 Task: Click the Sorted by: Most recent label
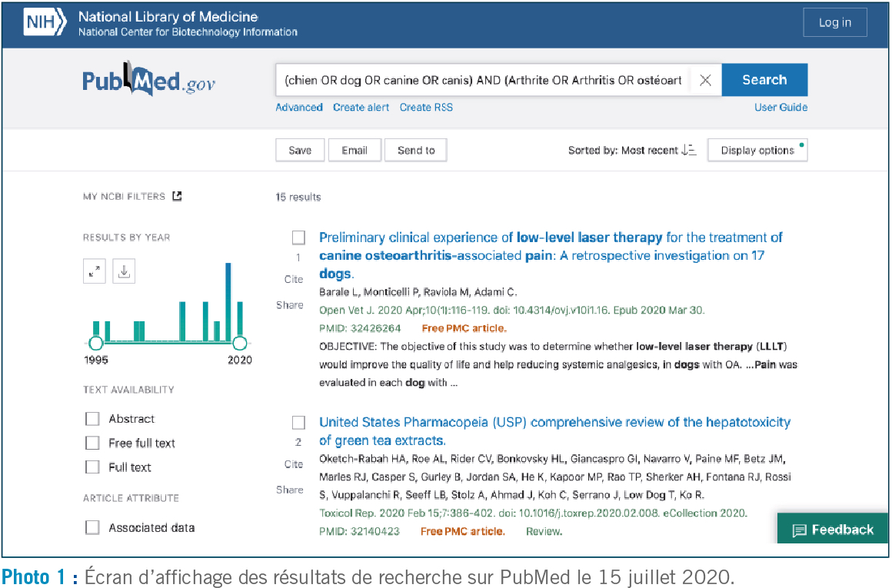point(623,150)
